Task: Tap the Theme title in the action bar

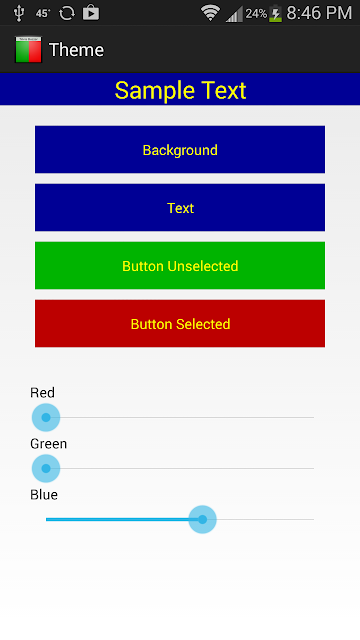Action: tap(76, 50)
